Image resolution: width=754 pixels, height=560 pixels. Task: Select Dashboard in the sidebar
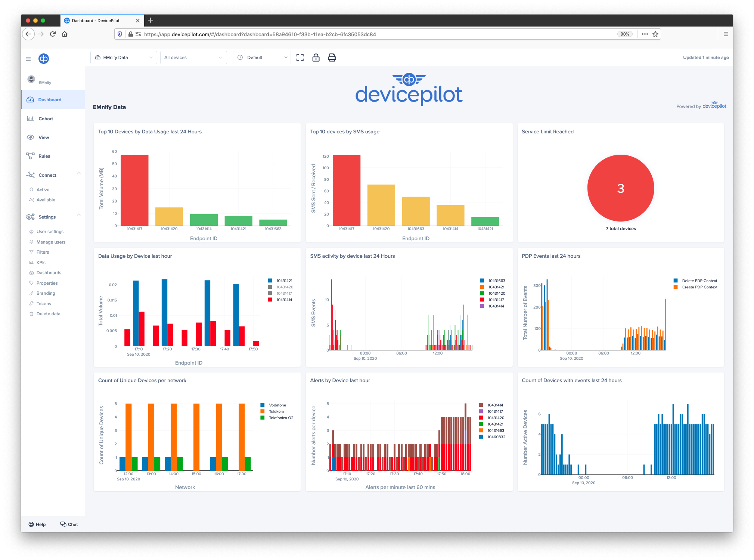[x=53, y=100]
